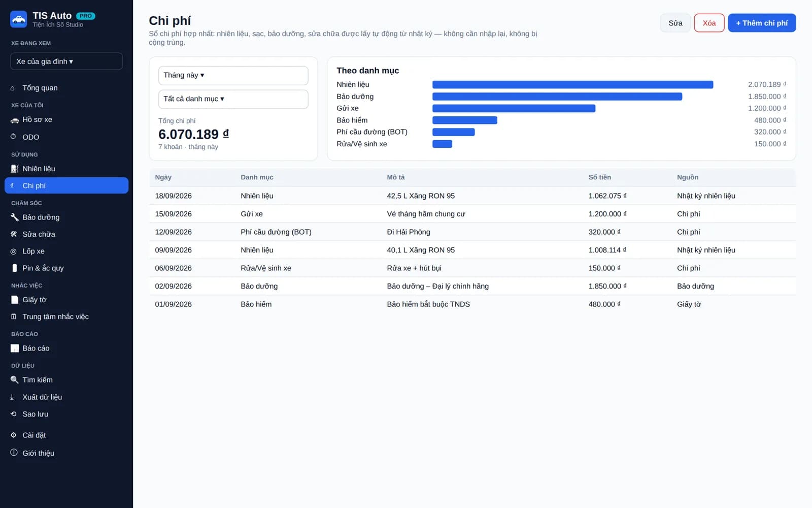812x508 pixels.
Task: Select the Chi phí sidebar menu item
Action: (66, 185)
